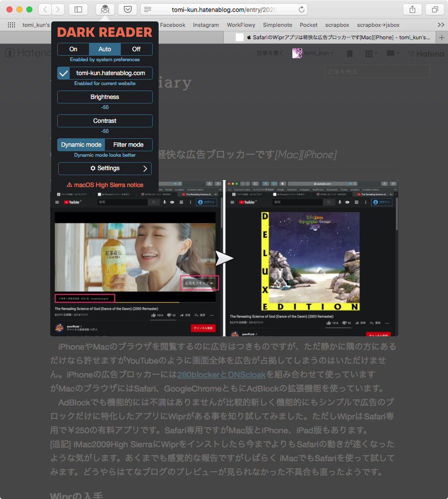Click the article screenshot image
This screenshot has width=448, height=499.
point(224,258)
